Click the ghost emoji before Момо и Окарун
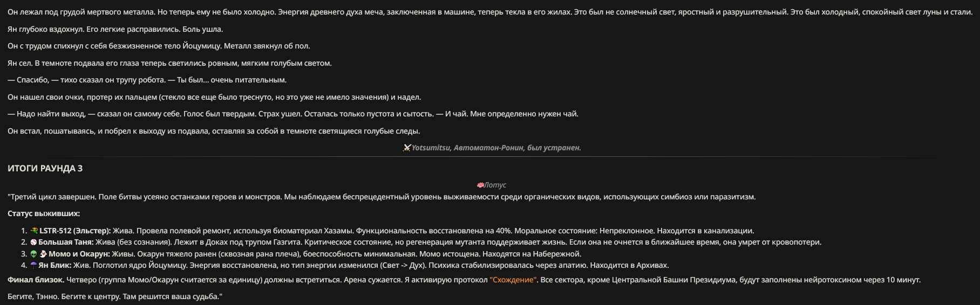 [x=44, y=254]
